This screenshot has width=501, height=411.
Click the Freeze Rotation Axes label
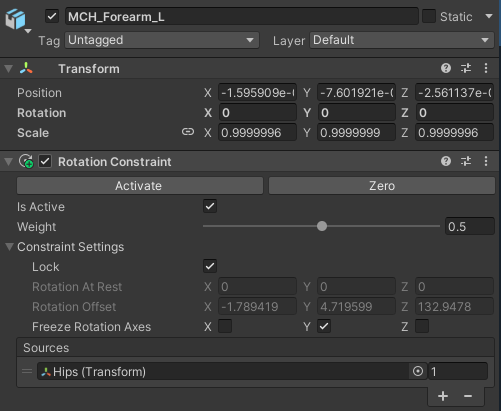click(92, 327)
